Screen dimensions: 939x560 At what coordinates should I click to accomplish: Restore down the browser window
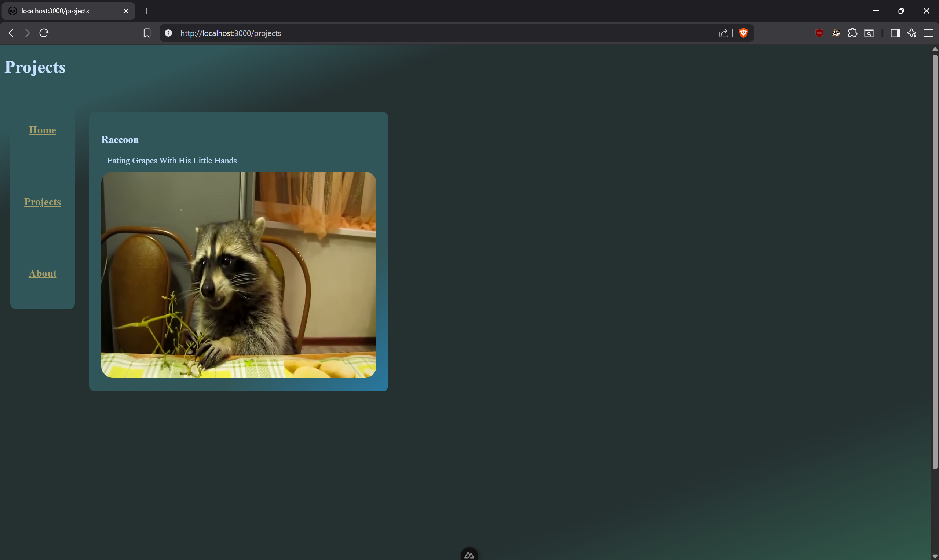(901, 11)
